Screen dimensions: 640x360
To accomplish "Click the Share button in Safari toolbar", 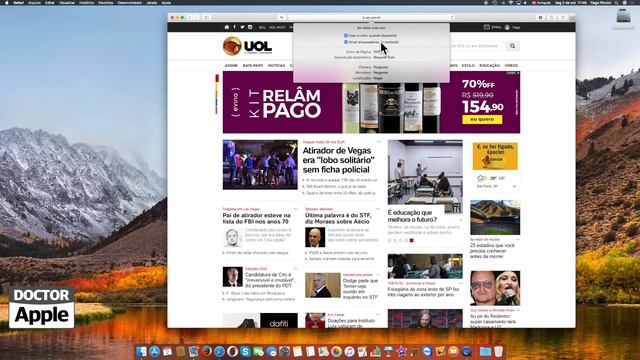I will click(552, 18).
